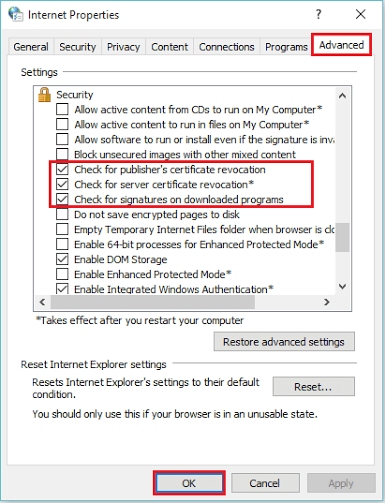This screenshot has width=386, height=503.
Task: Click the vertical scrollbar thumb in settings
Action: coord(342,237)
